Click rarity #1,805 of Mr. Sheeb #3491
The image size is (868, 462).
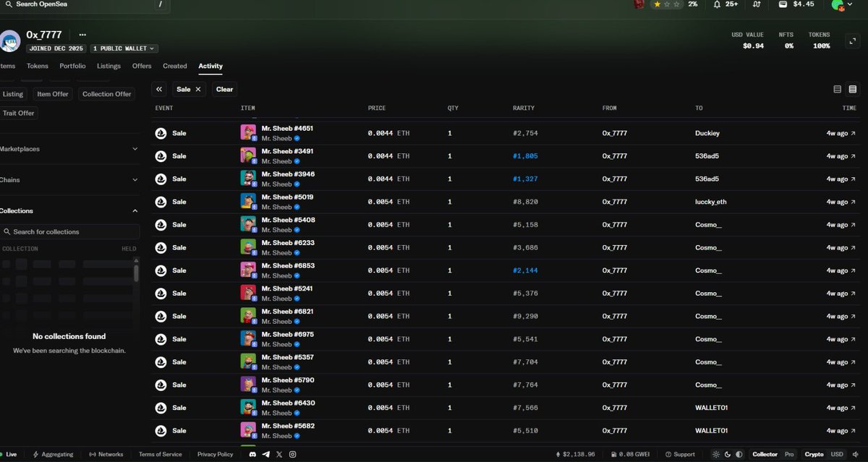click(525, 155)
